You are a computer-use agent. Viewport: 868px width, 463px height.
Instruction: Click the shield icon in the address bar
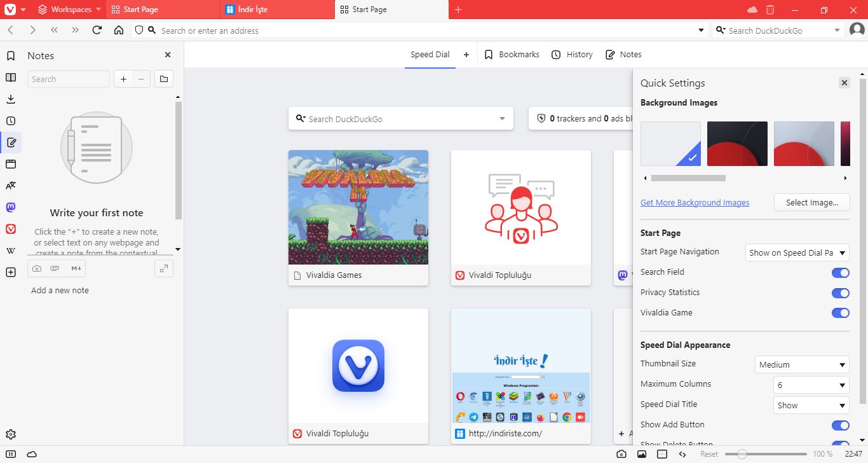pos(140,30)
